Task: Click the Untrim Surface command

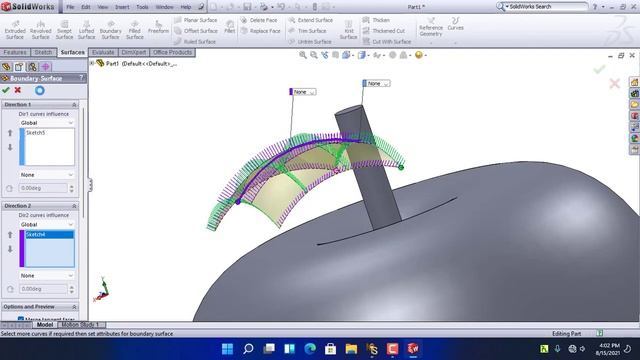Action: (x=310, y=41)
